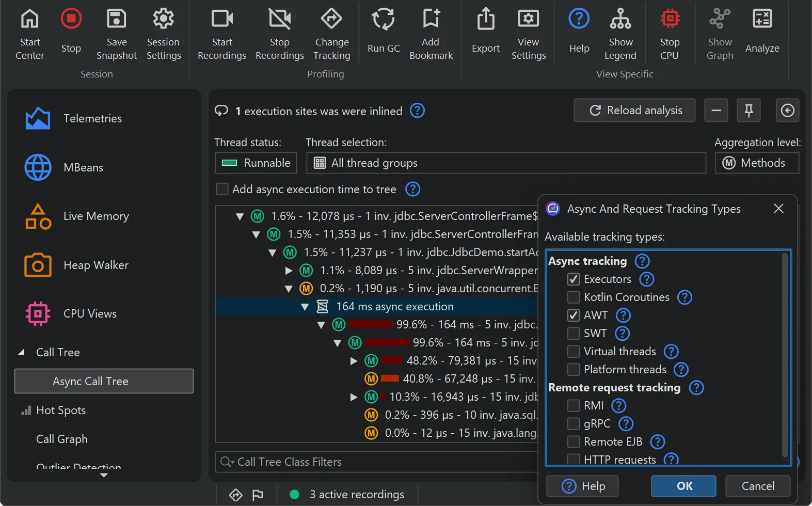
Task: Select Hot Spots view in sidebar
Action: [x=61, y=410]
